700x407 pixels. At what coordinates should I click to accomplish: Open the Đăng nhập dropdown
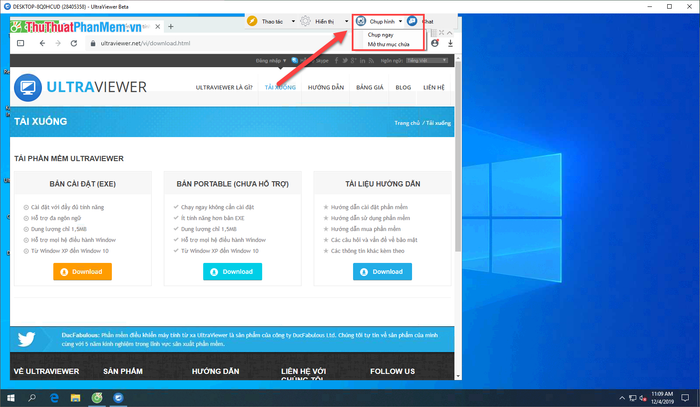coord(271,61)
